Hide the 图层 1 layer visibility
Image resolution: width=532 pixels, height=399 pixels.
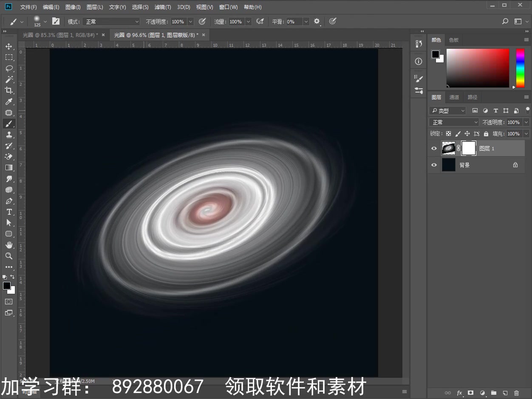tap(433, 148)
